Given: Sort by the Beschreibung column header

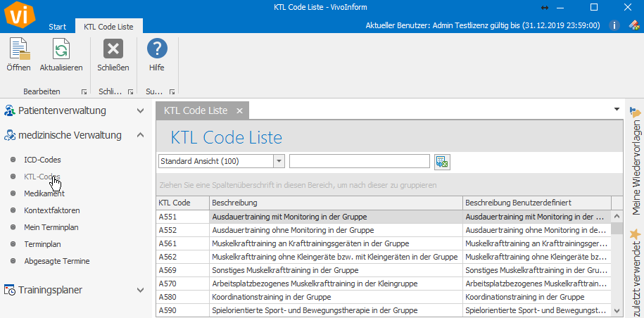Looking at the screenshot, I should pyautogui.click(x=336, y=203).
